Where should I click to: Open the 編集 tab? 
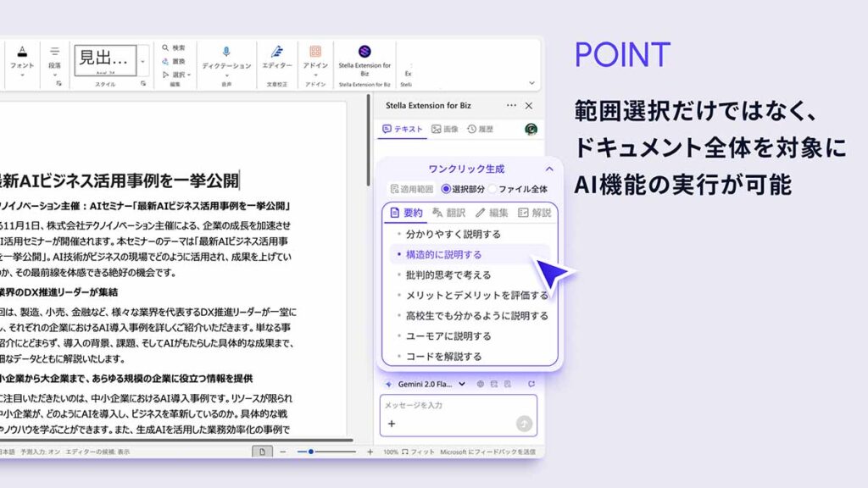click(x=492, y=213)
